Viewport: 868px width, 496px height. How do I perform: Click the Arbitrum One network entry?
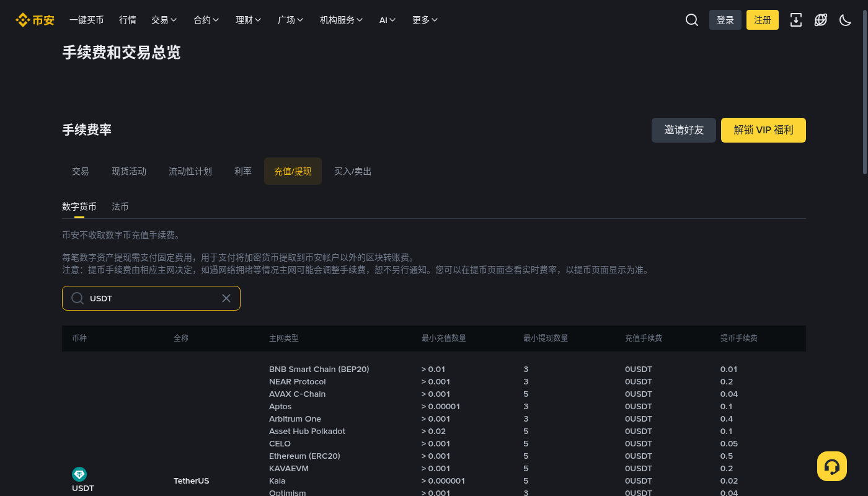click(294, 418)
